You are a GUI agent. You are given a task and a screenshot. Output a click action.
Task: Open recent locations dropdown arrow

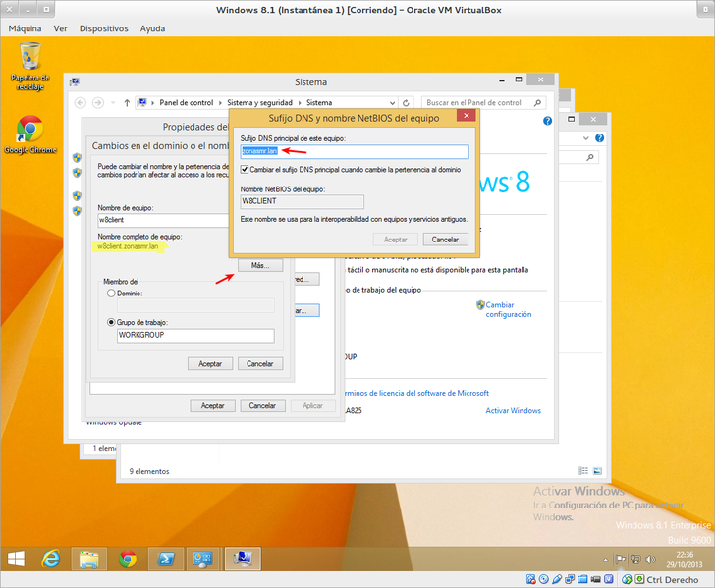[x=113, y=103]
